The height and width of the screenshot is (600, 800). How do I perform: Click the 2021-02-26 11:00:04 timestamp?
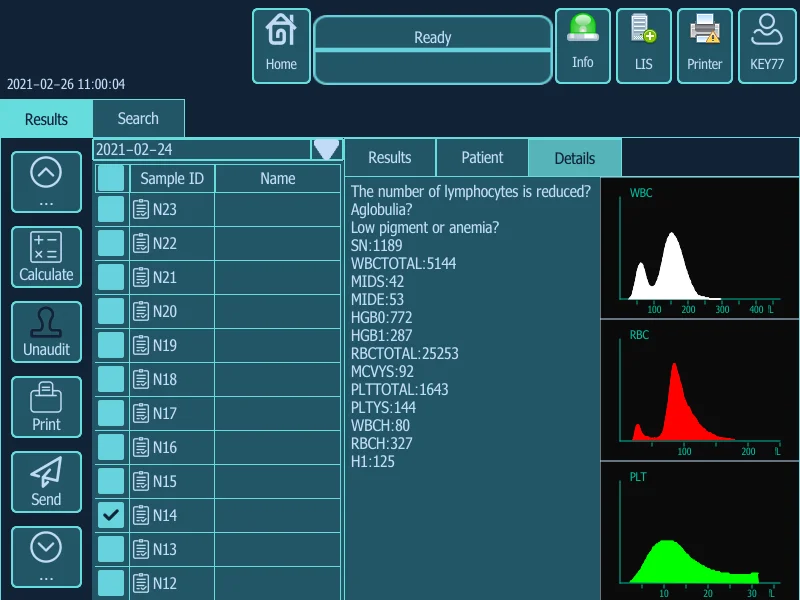[x=66, y=84]
